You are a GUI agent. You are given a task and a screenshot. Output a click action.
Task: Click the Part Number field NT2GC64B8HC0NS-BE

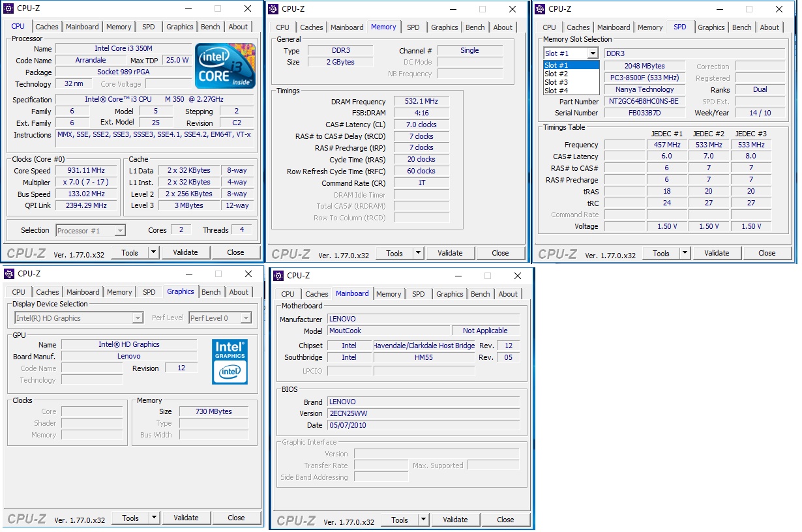coord(645,102)
